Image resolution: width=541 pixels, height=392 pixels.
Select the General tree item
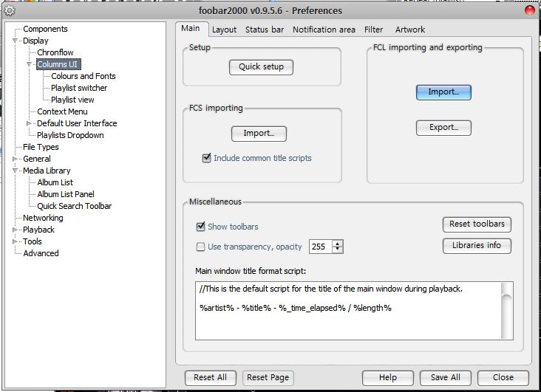(37, 159)
